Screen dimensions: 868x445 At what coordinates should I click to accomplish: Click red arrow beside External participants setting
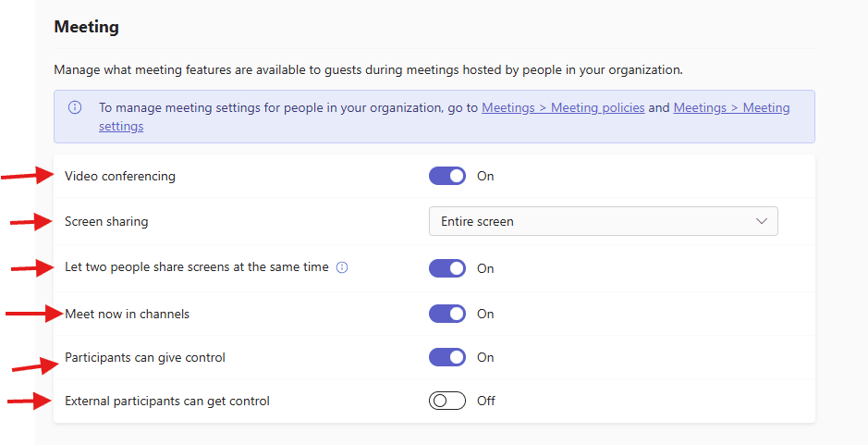pyautogui.click(x=31, y=401)
